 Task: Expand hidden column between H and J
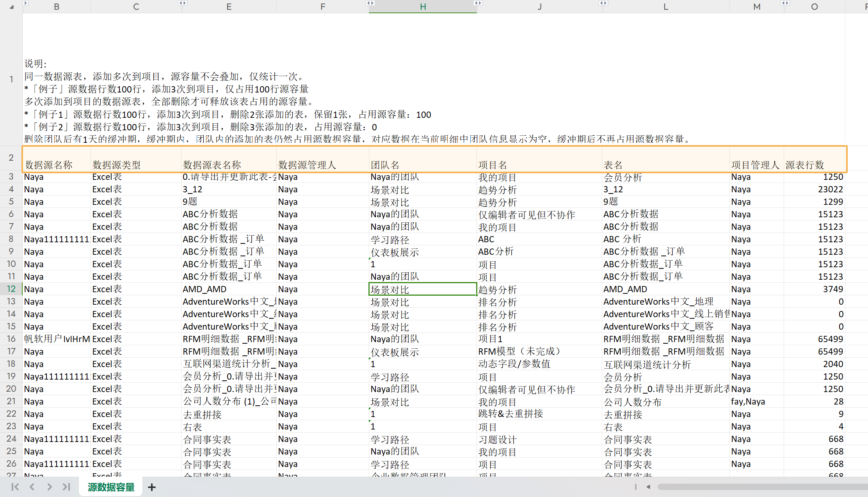pyautogui.click(x=478, y=3)
